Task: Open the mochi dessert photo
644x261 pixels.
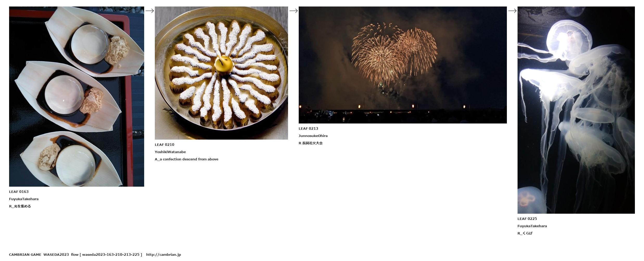Action: tap(76, 96)
